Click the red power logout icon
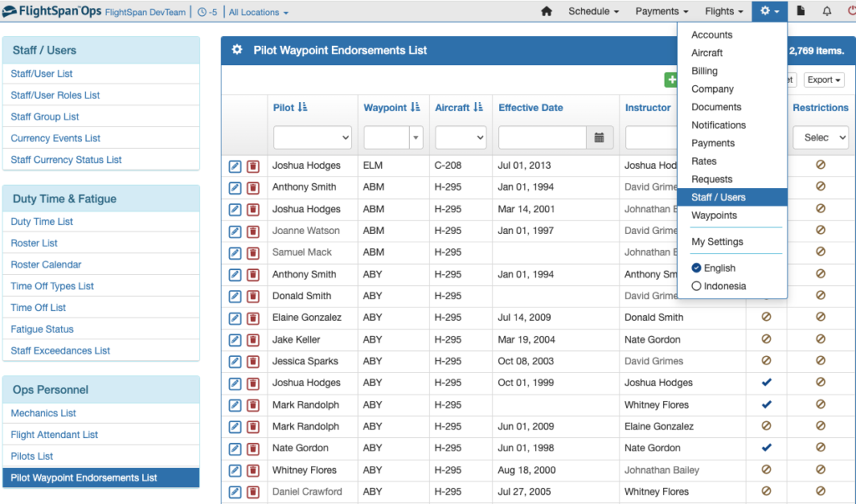This screenshot has width=856, height=504. coord(850,12)
